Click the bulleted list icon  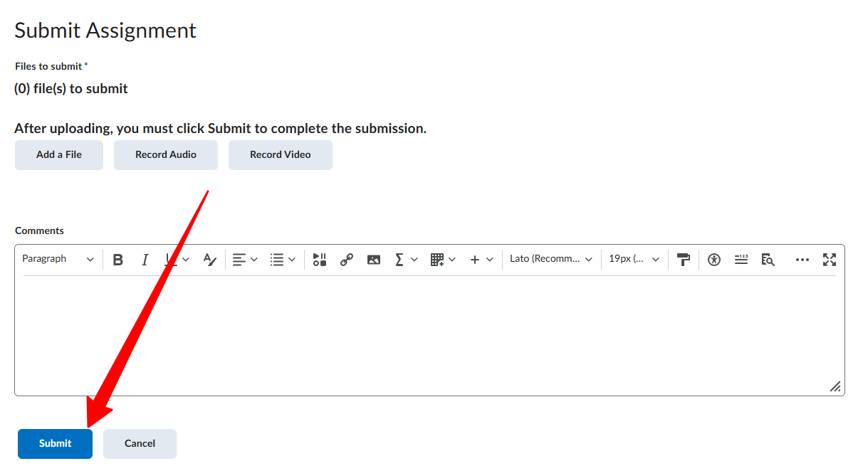[277, 260]
